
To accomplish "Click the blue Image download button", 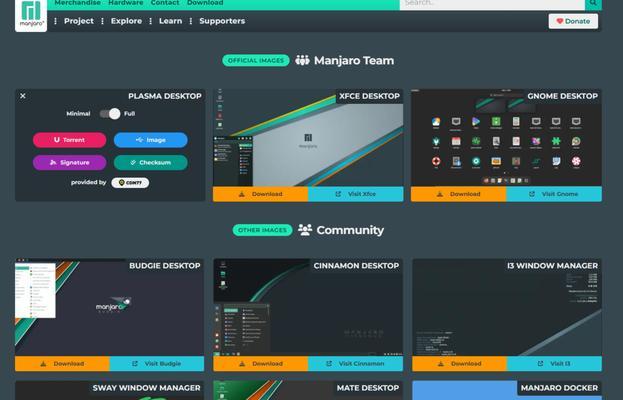I will tap(151, 140).
